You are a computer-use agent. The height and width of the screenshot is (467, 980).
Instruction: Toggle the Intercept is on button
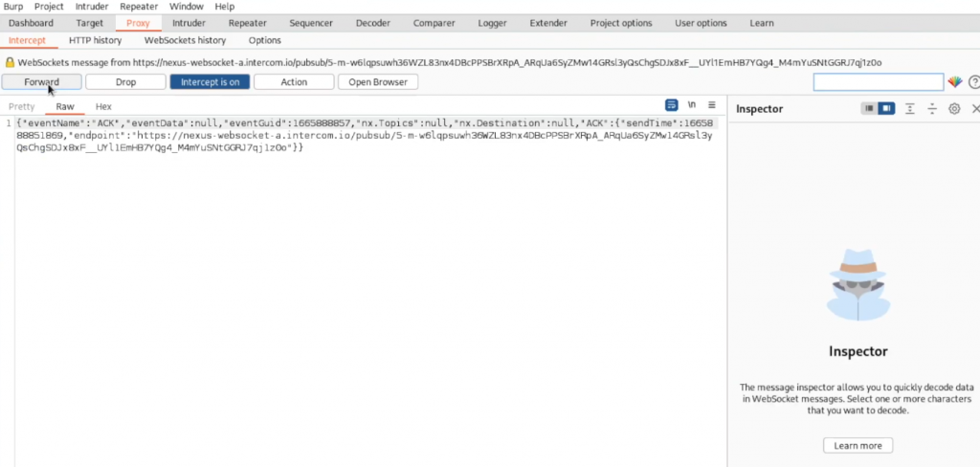210,82
